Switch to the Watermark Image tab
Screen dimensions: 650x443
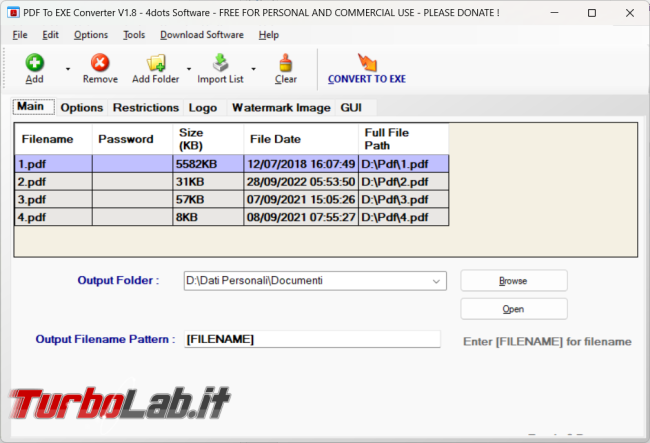[x=281, y=108]
